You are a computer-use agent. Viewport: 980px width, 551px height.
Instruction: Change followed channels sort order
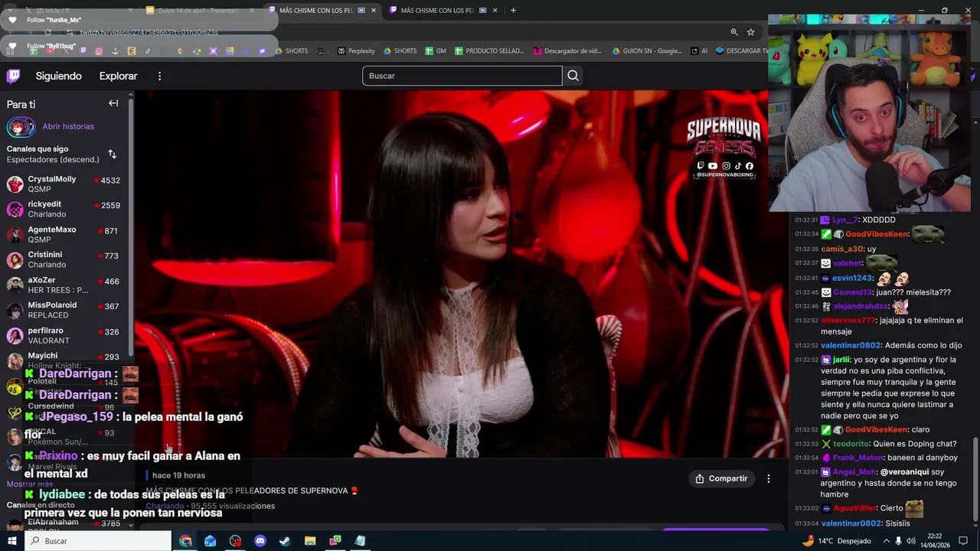tap(112, 154)
